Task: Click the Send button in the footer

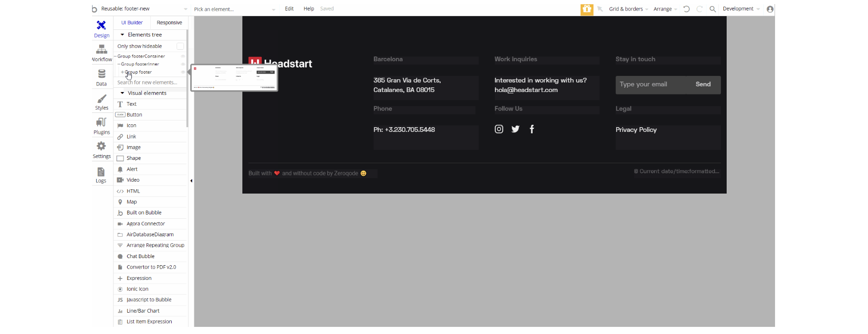Action: click(x=703, y=84)
